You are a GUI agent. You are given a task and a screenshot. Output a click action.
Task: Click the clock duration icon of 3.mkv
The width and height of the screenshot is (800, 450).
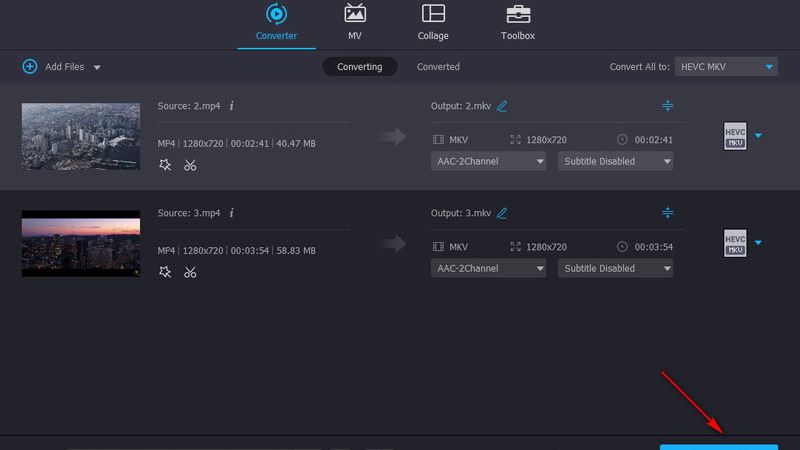[622, 246]
